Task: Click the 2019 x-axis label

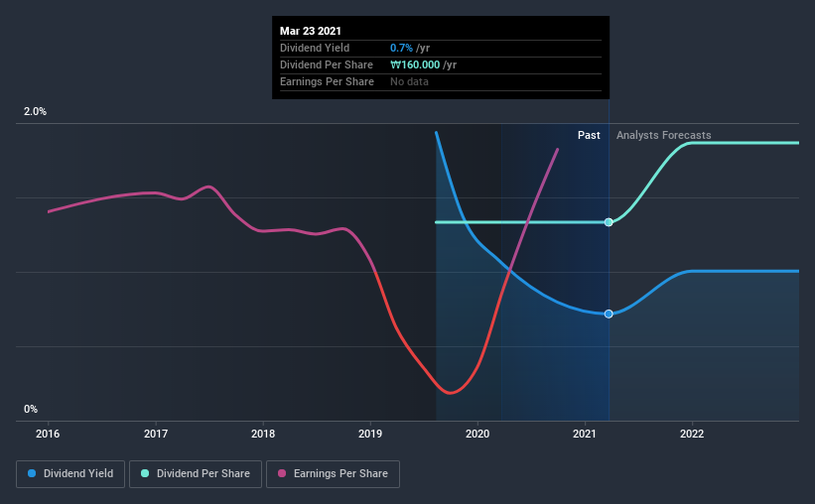Action: point(370,434)
